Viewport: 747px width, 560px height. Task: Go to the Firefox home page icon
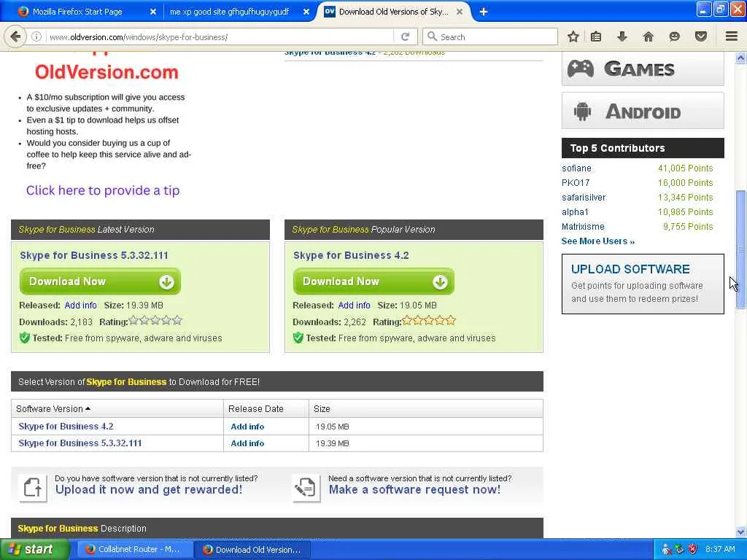tap(648, 36)
